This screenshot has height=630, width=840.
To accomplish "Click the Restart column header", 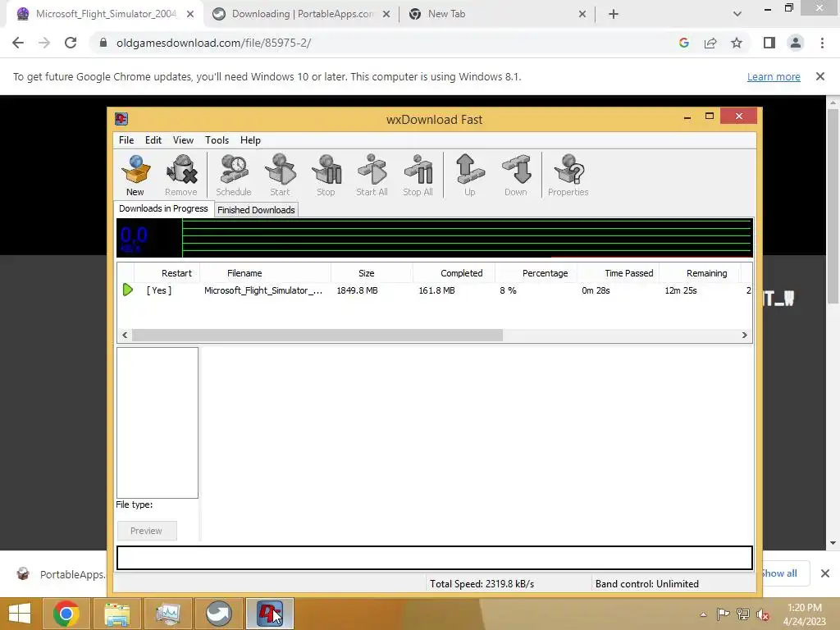I will coord(167,273).
